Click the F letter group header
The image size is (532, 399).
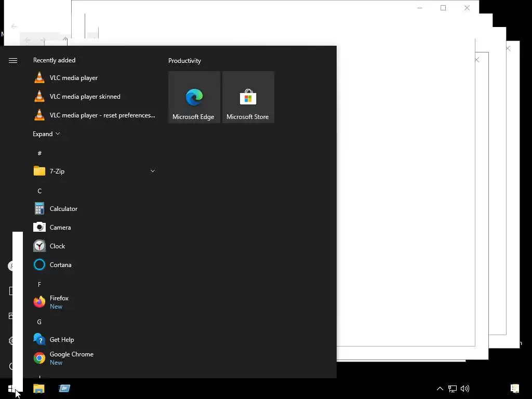click(x=39, y=284)
